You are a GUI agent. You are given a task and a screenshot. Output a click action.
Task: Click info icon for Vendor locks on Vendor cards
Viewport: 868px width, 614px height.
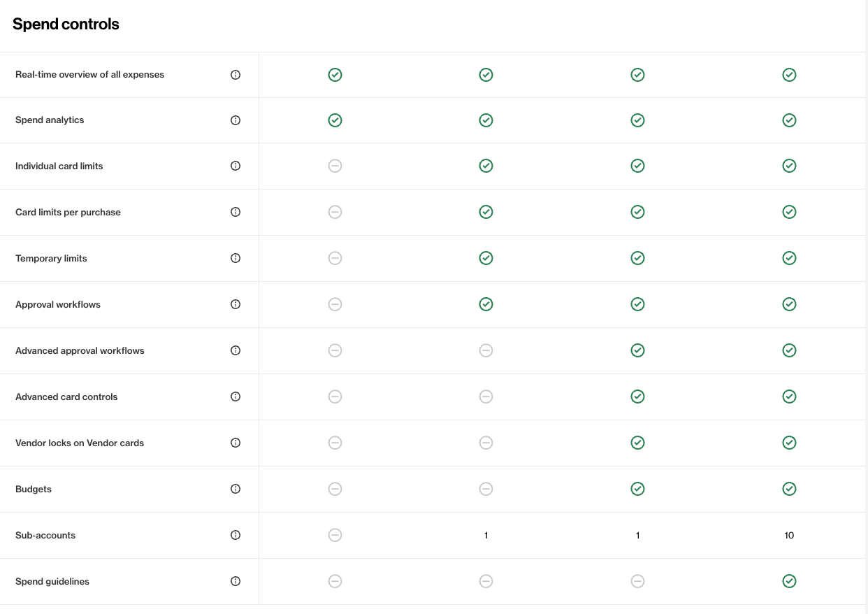(x=236, y=443)
